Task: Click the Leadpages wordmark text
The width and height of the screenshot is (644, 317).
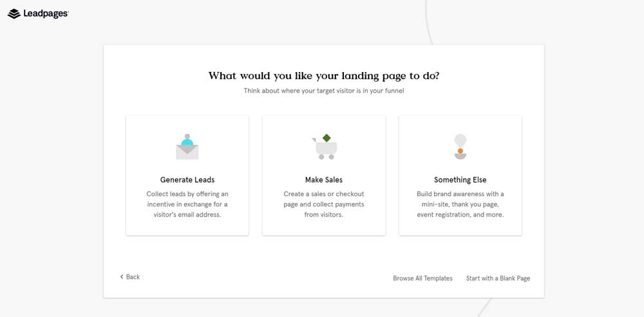Action: point(46,14)
